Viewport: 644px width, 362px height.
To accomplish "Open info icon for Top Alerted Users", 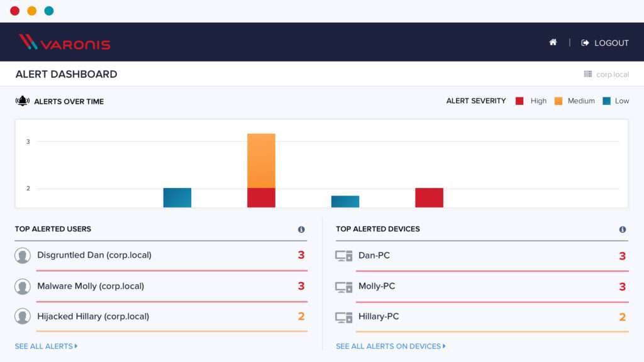I will [301, 229].
